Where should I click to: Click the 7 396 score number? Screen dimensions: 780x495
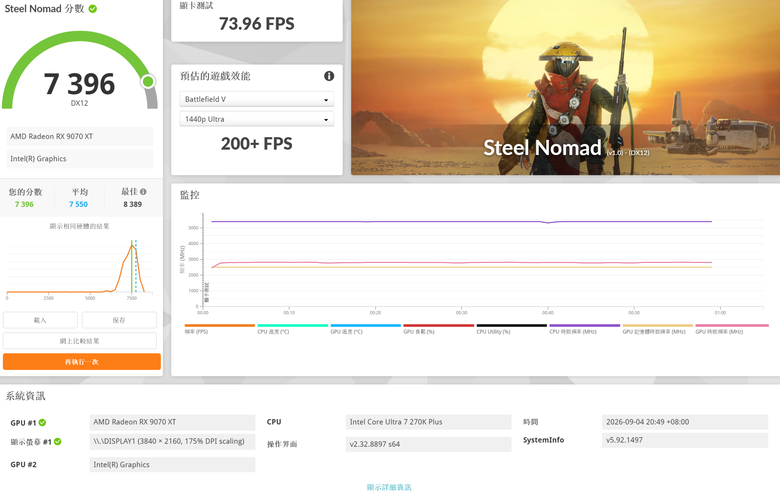click(79, 84)
